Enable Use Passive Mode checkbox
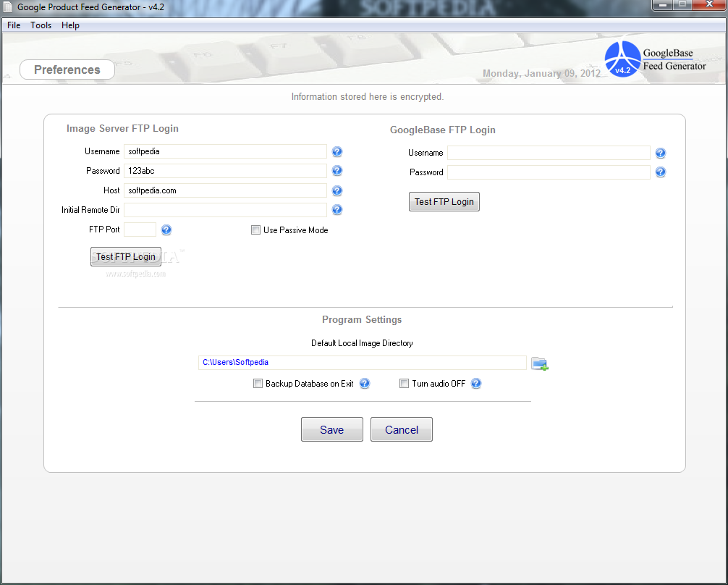The width and height of the screenshot is (728, 585). click(x=256, y=230)
